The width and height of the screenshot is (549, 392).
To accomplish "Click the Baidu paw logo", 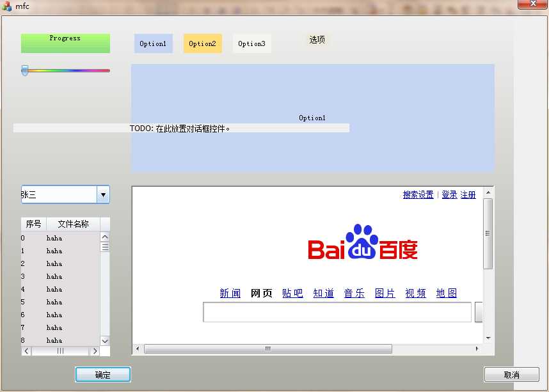I will click(x=363, y=242).
